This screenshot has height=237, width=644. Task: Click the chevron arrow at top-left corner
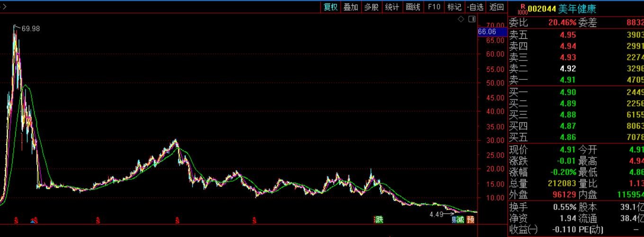click(4, 7)
